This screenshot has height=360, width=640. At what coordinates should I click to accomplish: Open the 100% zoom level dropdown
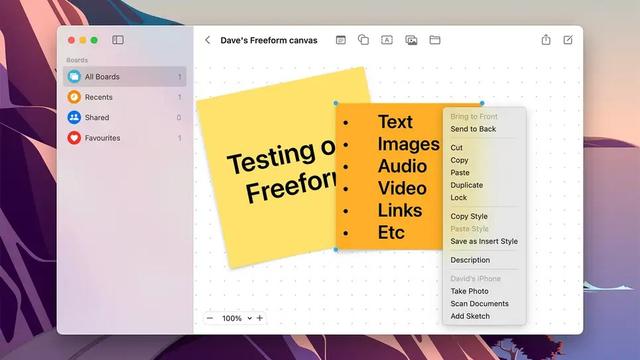pyautogui.click(x=237, y=318)
